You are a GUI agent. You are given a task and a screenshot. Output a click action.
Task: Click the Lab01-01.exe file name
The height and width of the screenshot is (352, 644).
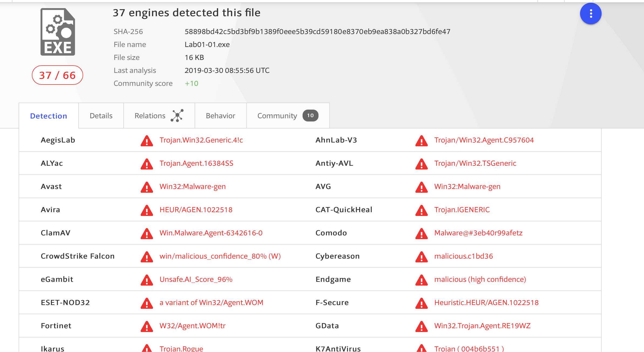[x=207, y=45]
